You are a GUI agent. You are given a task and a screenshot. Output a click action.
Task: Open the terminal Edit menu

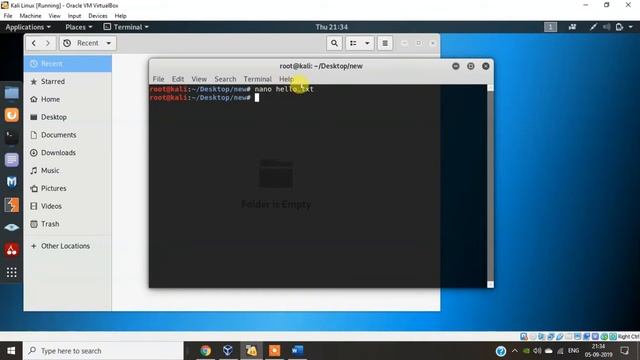[178, 79]
